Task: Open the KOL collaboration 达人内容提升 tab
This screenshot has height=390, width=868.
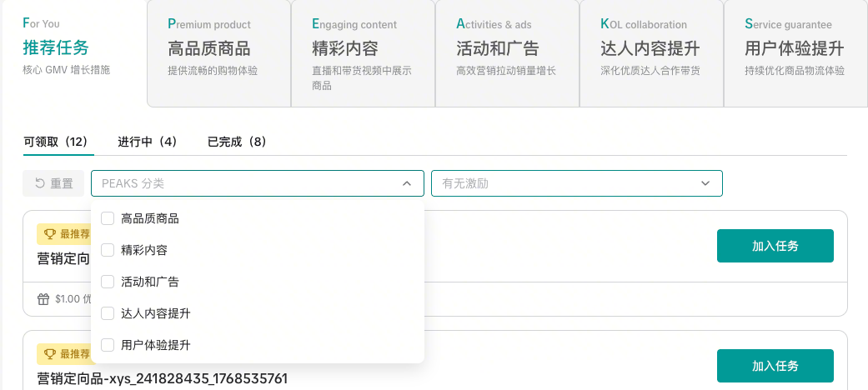Action: coord(651,50)
